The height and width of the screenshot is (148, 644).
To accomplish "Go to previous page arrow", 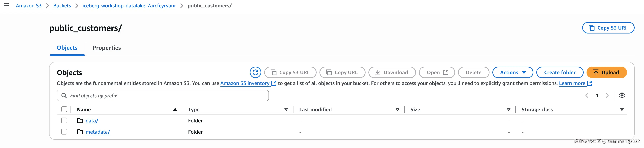I will coord(587,95).
